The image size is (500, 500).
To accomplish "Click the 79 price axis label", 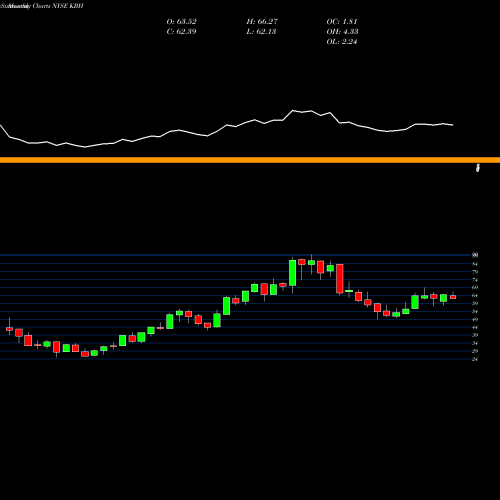I will 475,272.
